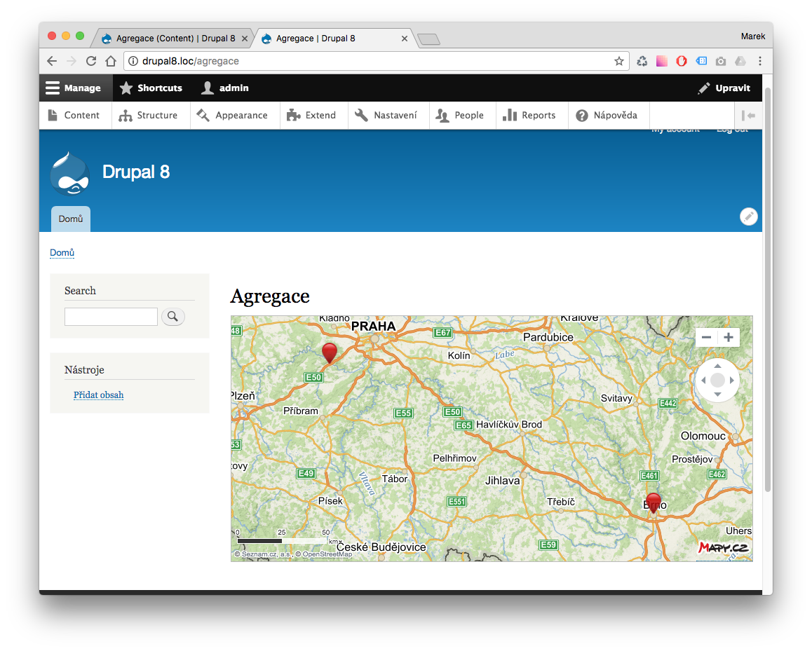Toggle the Manage admin menu tray
This screenshot has width=812, height=651.
(x=74, y=88)
